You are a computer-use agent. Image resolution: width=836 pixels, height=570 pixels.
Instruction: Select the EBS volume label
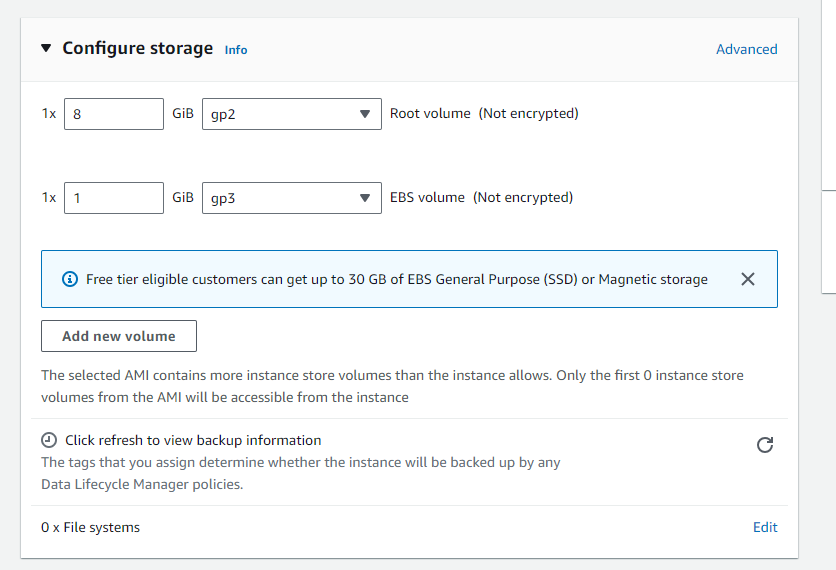coord(427,198)
